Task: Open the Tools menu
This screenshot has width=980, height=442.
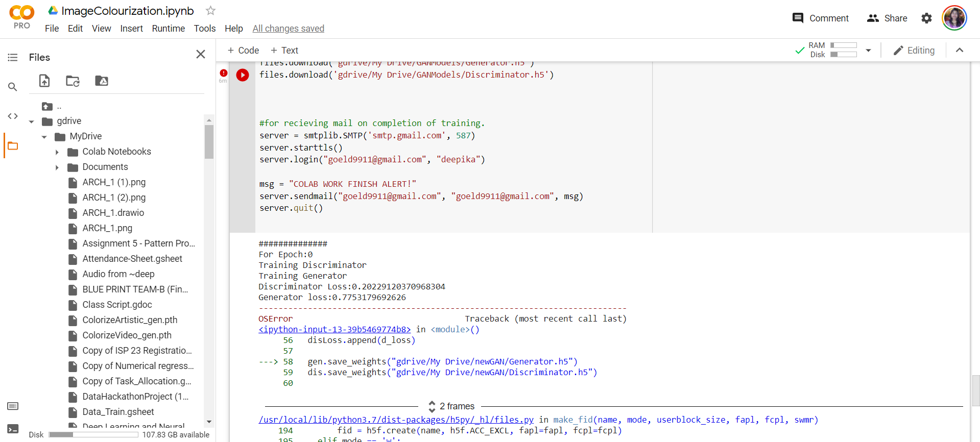Action: (x=204, y=29)
